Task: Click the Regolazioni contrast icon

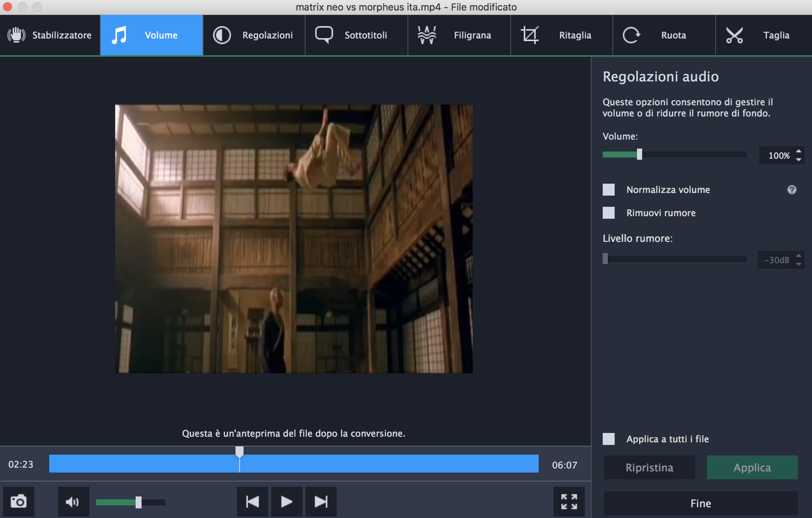Action: pyautogui.click(x=222, y=35)
